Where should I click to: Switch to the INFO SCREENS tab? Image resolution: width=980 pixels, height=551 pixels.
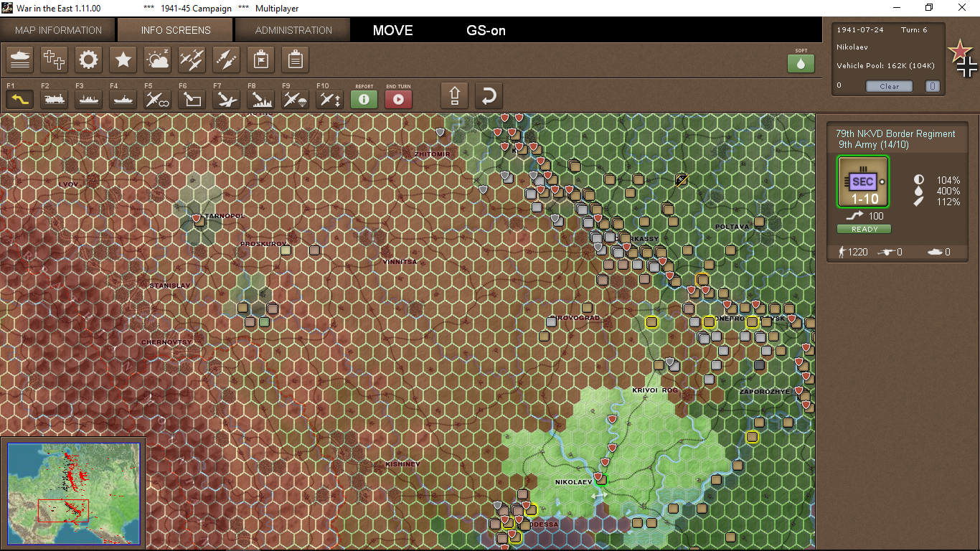pyautogui.click(x=176, y=30)
